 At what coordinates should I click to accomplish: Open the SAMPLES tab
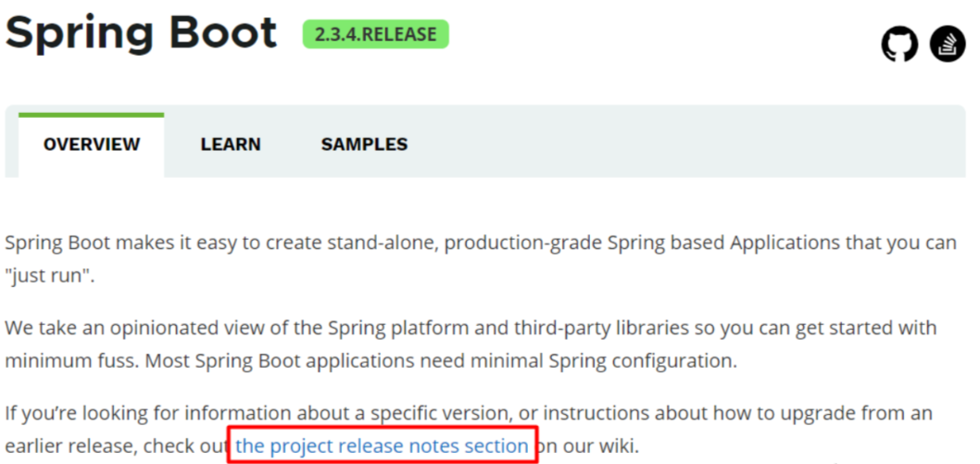coord(364,144)
